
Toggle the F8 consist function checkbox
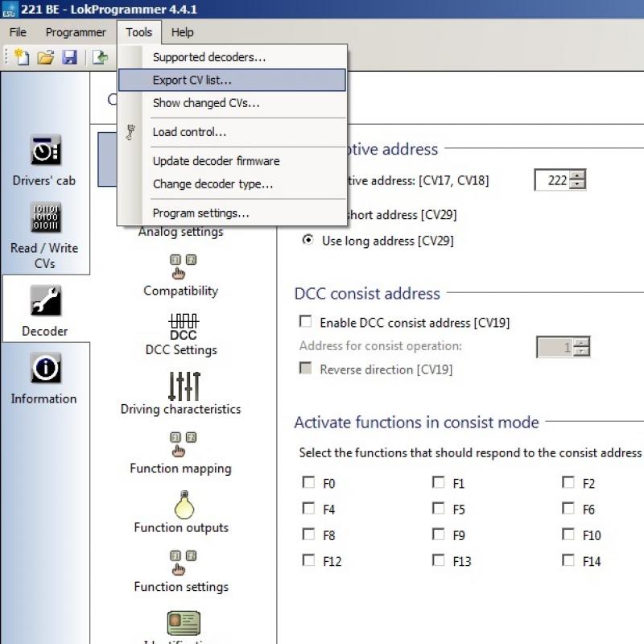point(308,535)
